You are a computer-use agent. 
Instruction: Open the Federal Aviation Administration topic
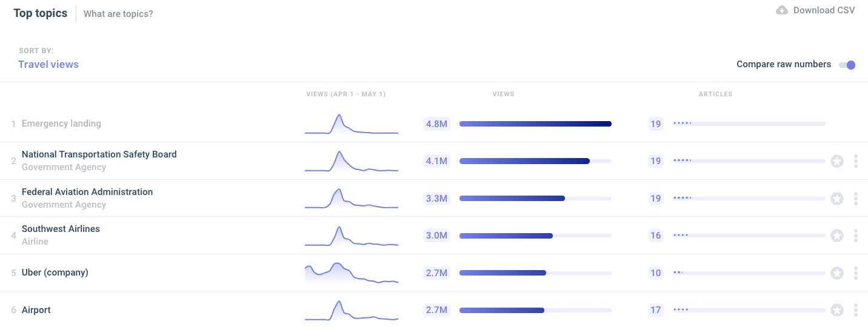(87, 192)
